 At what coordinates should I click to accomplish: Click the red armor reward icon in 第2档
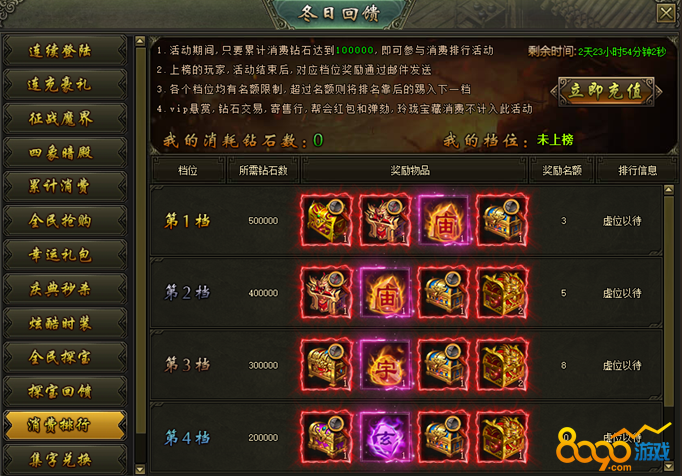click(x=327, y=293)
